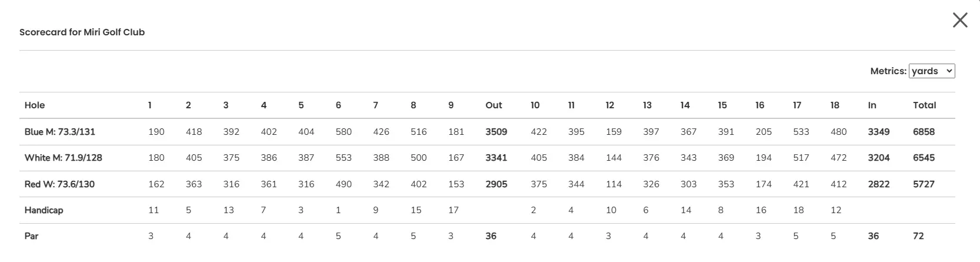Viewport: 980px width, 262px height.
Task: Select the Par row label
Action: (31, 236)
